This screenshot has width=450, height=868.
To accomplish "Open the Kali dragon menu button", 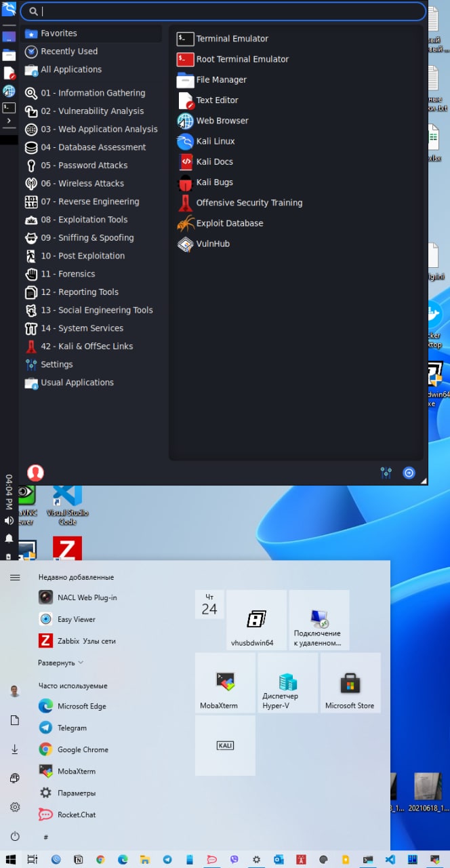I will coord(9,9).
